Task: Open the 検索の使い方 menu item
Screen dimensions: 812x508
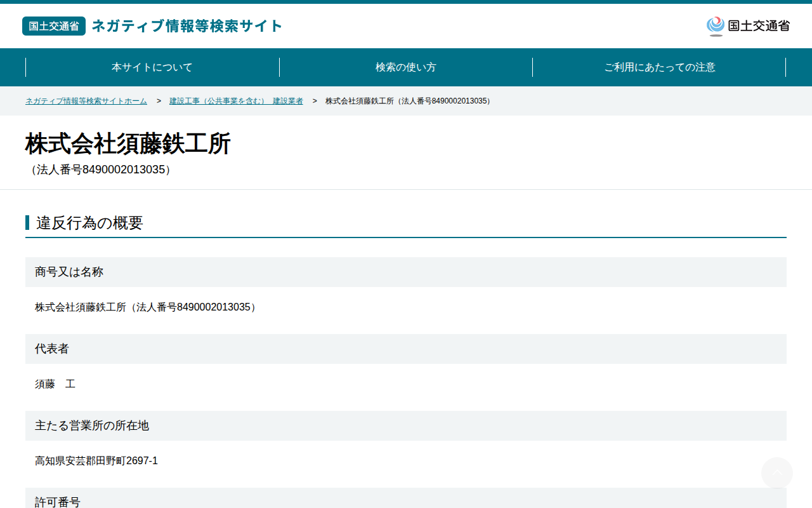Action: pos(406,67)
